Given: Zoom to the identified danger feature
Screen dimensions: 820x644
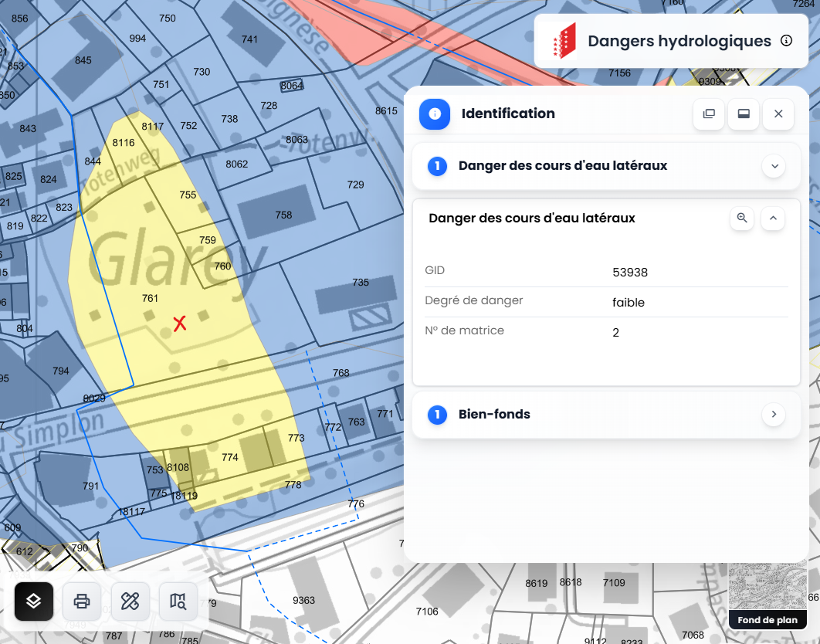Looking at the screenshot, I should pos(742,219).
